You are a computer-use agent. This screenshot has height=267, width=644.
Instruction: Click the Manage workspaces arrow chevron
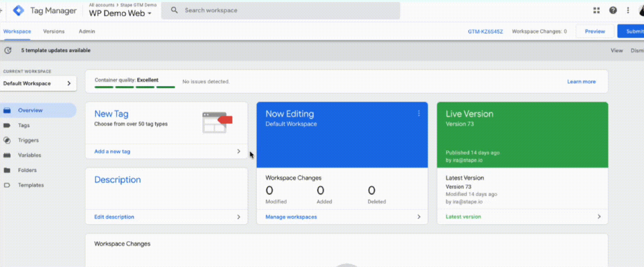419,217
